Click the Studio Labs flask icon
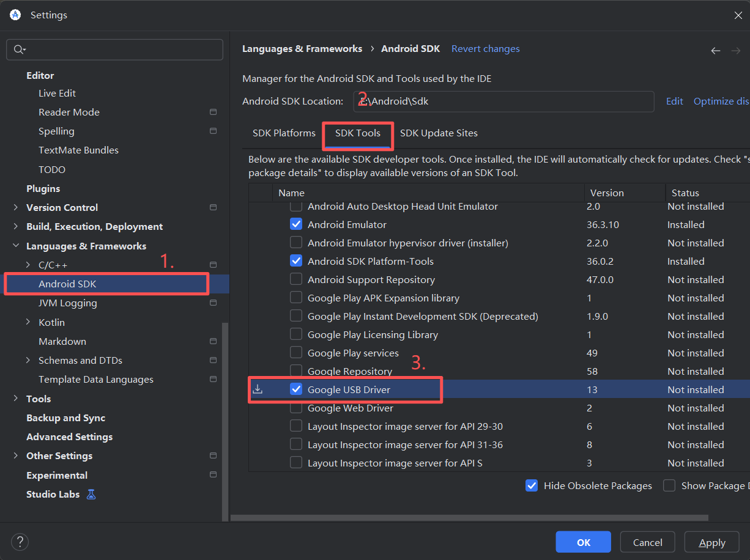This screenshot has width=750, height=560. (91, 494)
